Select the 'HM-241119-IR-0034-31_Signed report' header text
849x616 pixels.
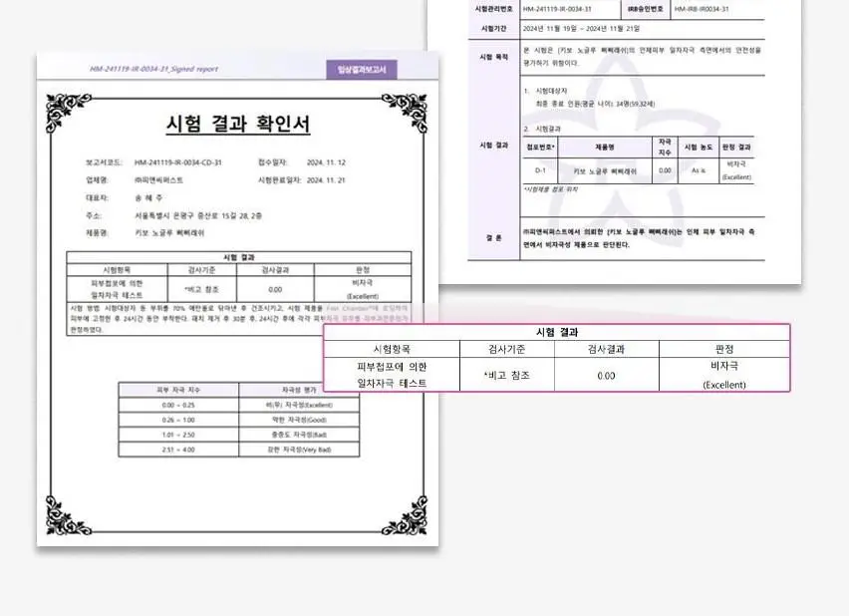coord(153,69)
